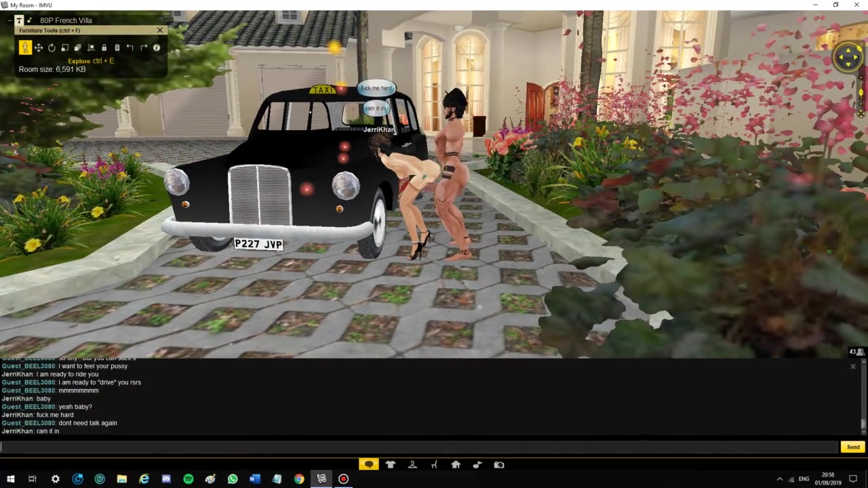Toggle the chat bubble panel button
The width and height of the screenshot is (868, 488).
369,465
